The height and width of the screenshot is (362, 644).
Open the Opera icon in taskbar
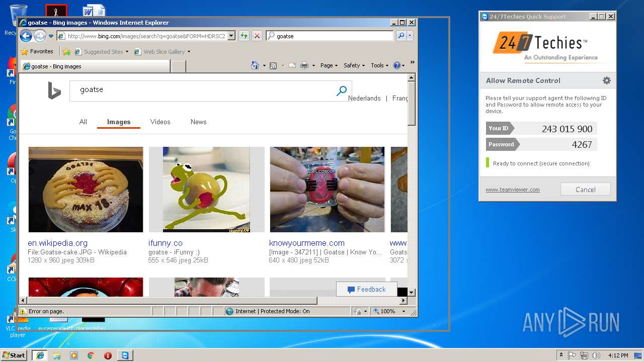[x=108, y=355]
